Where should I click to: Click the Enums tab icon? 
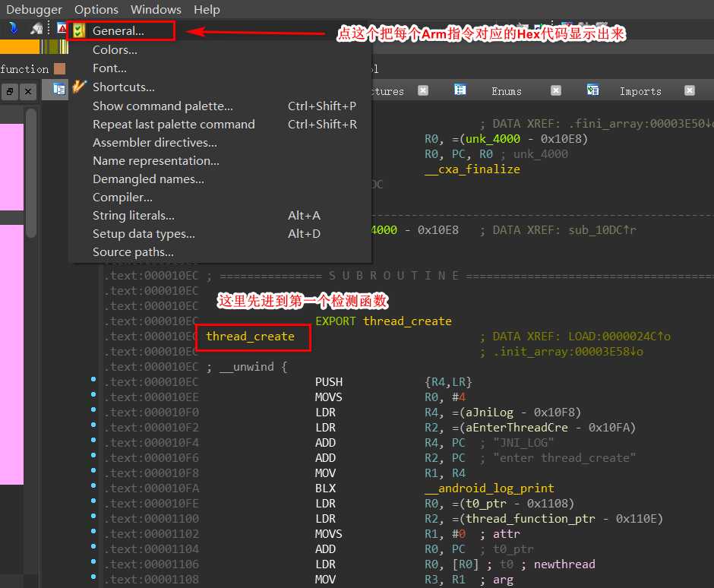pyautogui.click(x=460, y=90)
